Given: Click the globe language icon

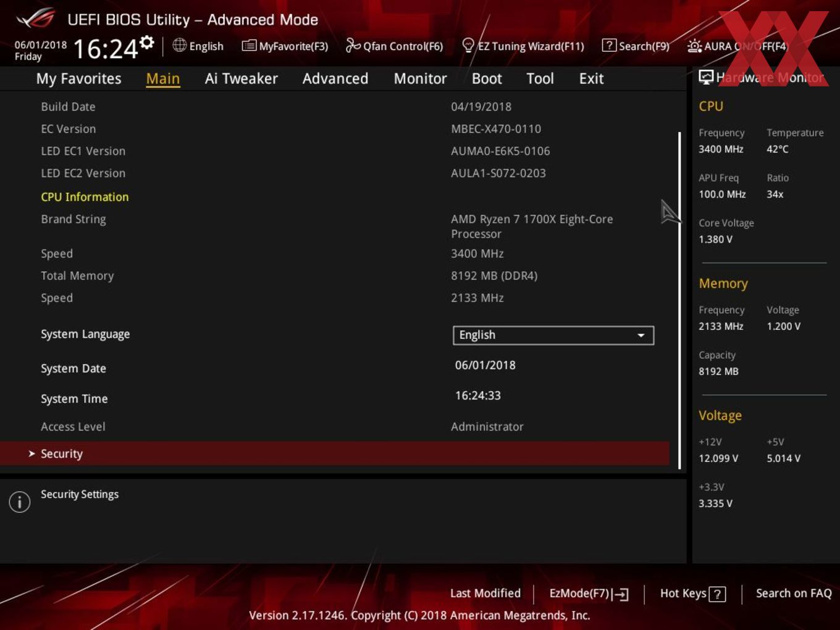Looking at the screenshot, I should 180,45.
